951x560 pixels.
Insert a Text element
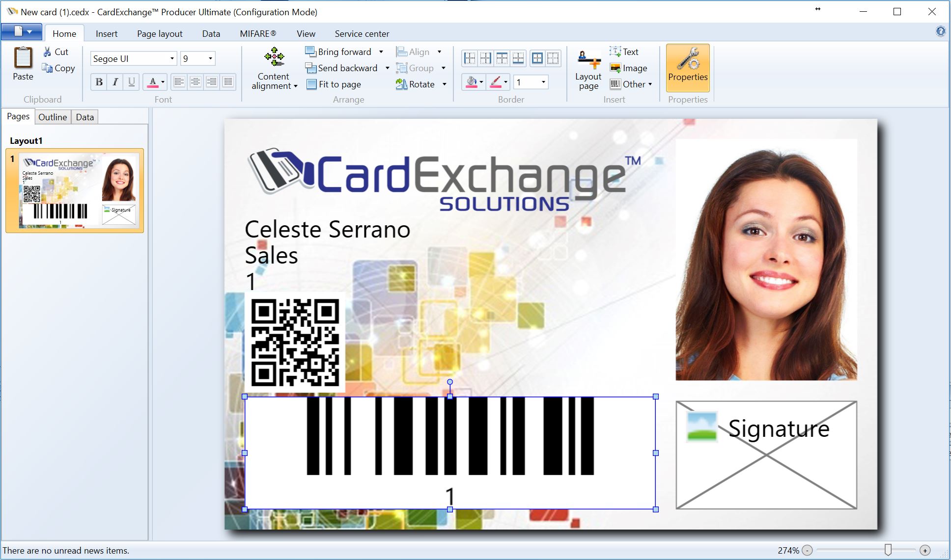coord(624,52)
